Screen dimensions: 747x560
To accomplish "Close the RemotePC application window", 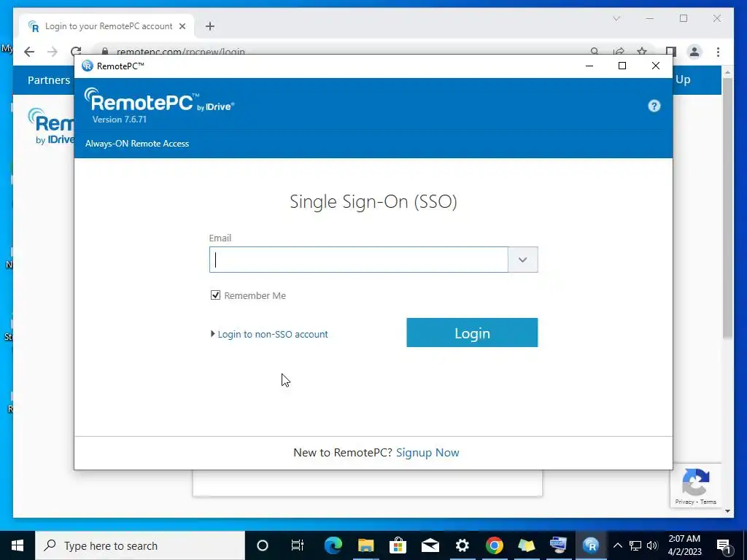I will (656, 66).
